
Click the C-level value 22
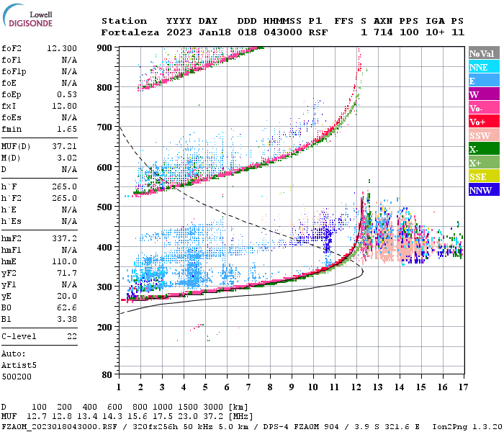coord(72,336)
